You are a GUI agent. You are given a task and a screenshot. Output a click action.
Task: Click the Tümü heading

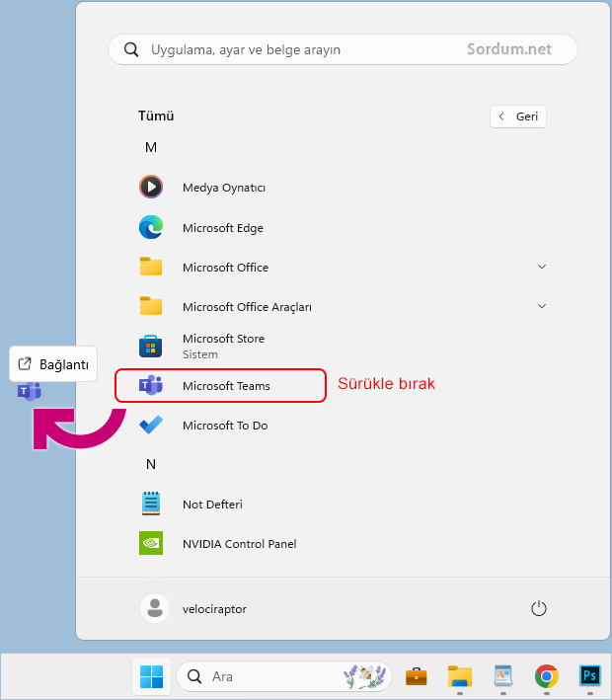pos(156,116)
